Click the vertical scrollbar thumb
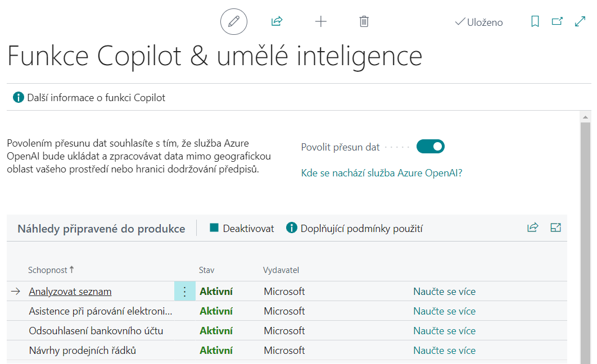Image resolution: width=597 pixels, height=364 pixels. (x=585, y=243)
